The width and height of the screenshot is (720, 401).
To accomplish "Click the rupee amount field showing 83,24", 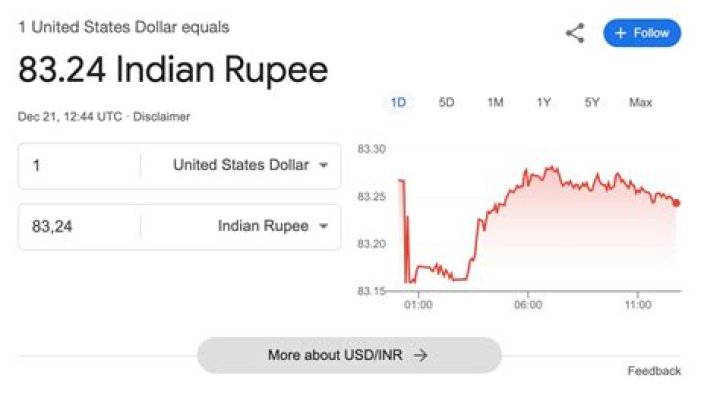I will [80, 227].
